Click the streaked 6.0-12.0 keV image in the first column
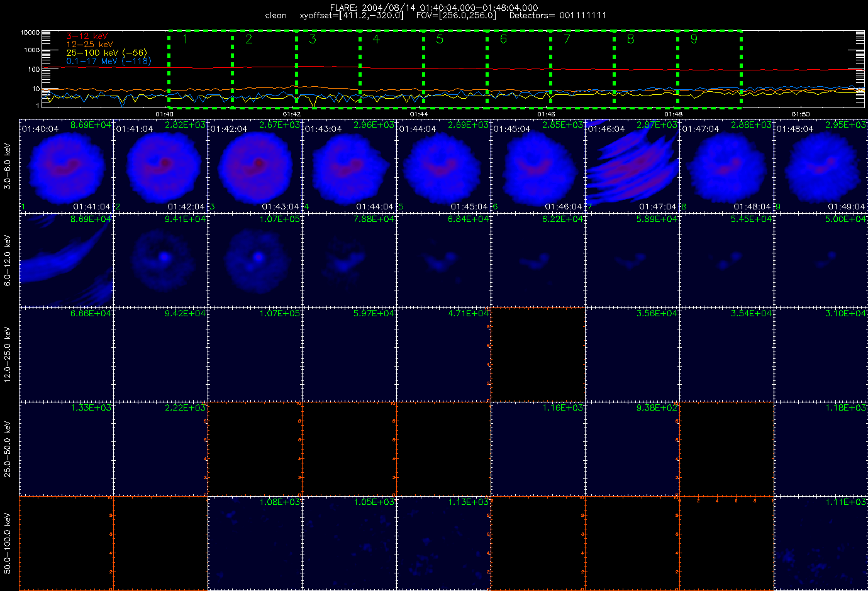This screenshot has height=591, width=868. [x=67, y=260]
